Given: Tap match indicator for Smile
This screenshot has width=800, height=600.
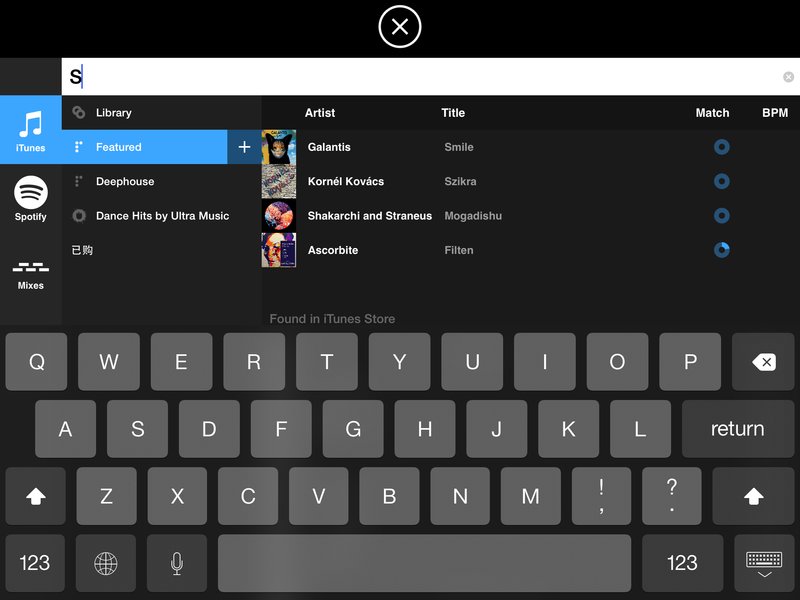Looking at the screenshot, I should [721, 147].
